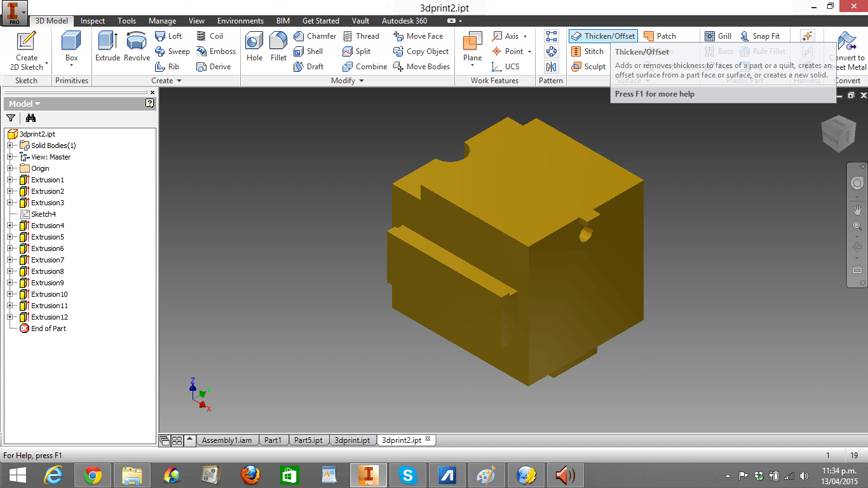Create a work Axis
868x488 pixels.
(x=506, y=36)
